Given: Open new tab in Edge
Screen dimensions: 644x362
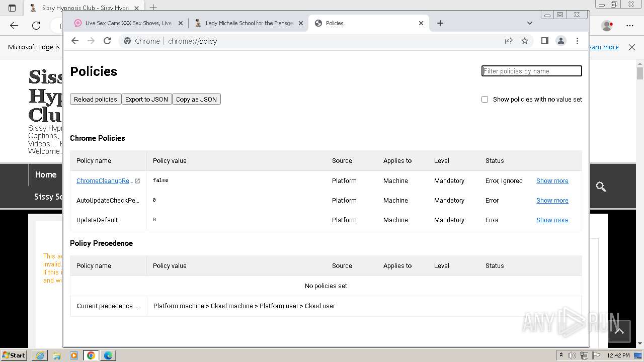Looking at the screenshot, I should click(x=153, y=8).
